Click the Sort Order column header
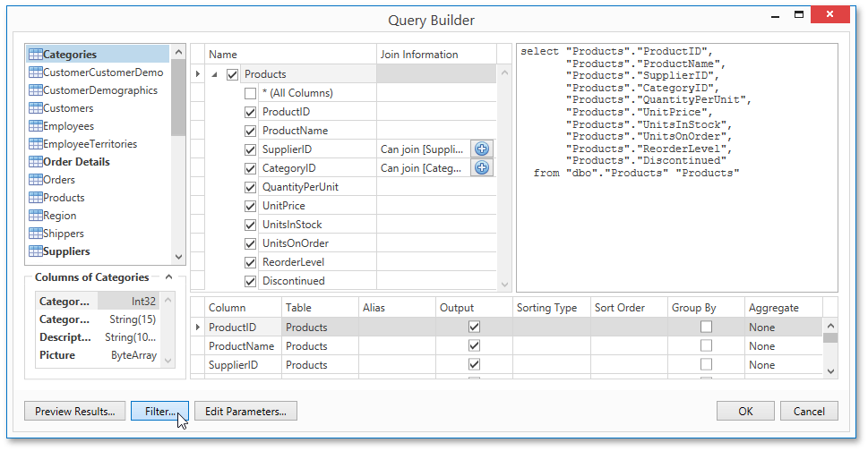The height and width of the screenshot is (451, 868). [x=629, y=308]
